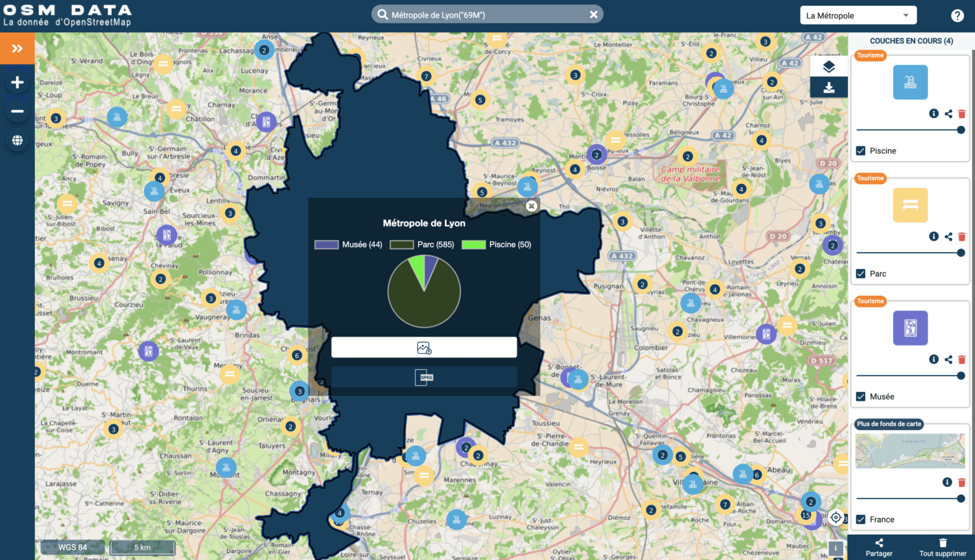
Task: Uncheck the Piscine checkbox
Action: pyautogui.click(x=861, y=150)
